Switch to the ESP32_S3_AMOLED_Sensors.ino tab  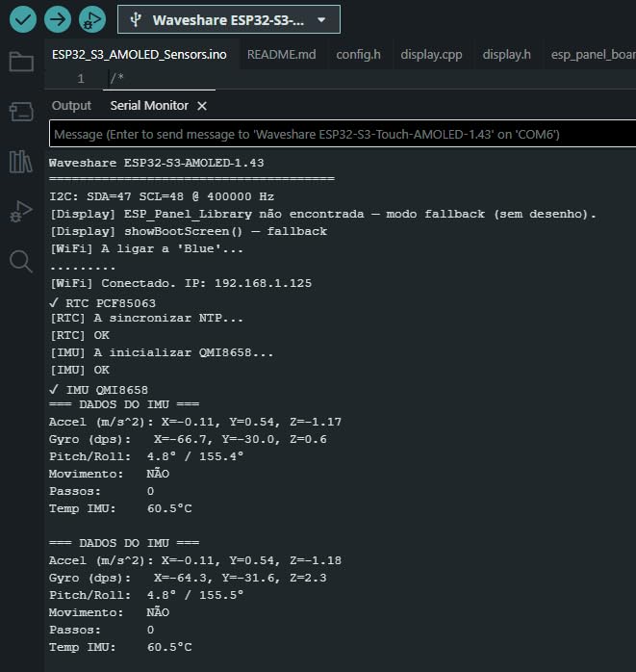140,55
